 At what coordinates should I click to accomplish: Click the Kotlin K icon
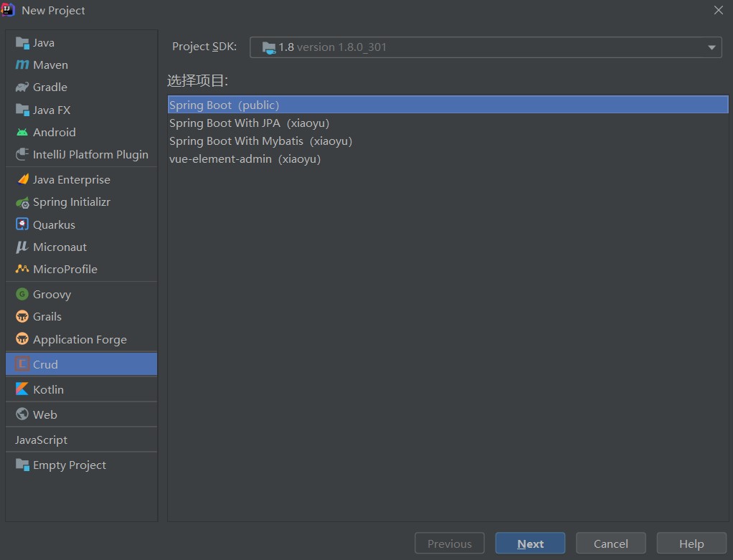tap(22, 389)
